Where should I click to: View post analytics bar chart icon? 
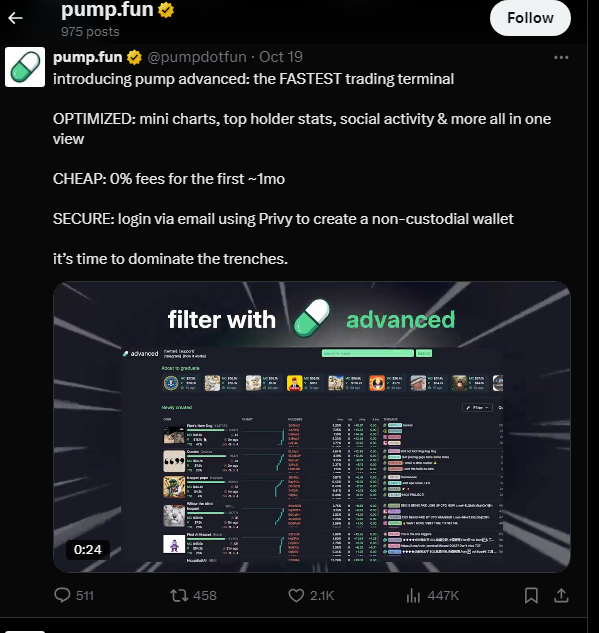pos(413,595)
